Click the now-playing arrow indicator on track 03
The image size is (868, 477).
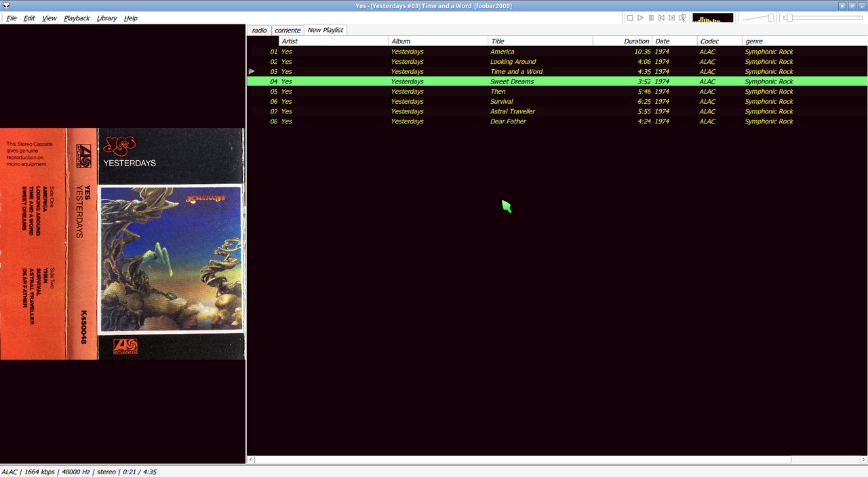252,71
